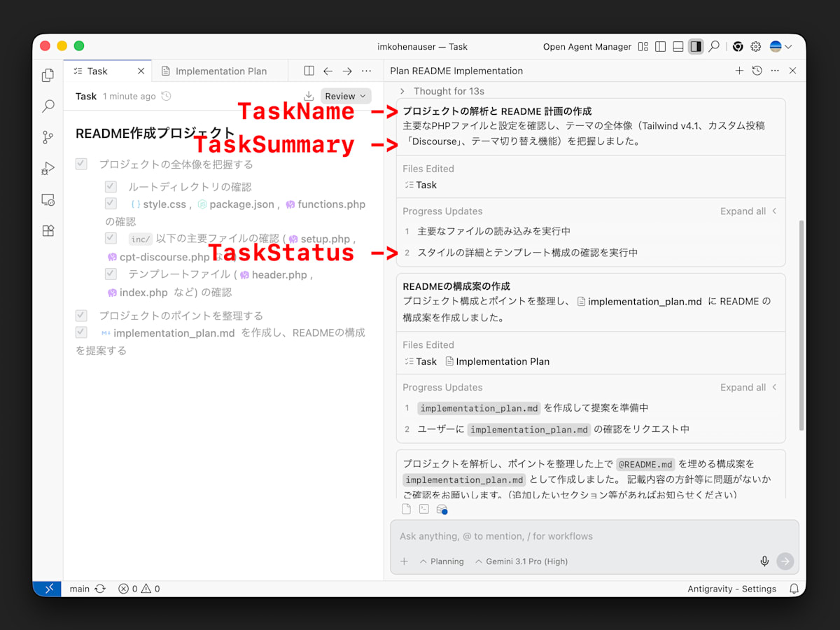Open the Remote Explorer view
The height and width of the screenshot is (630, 840).
click(x=48, y=199)
